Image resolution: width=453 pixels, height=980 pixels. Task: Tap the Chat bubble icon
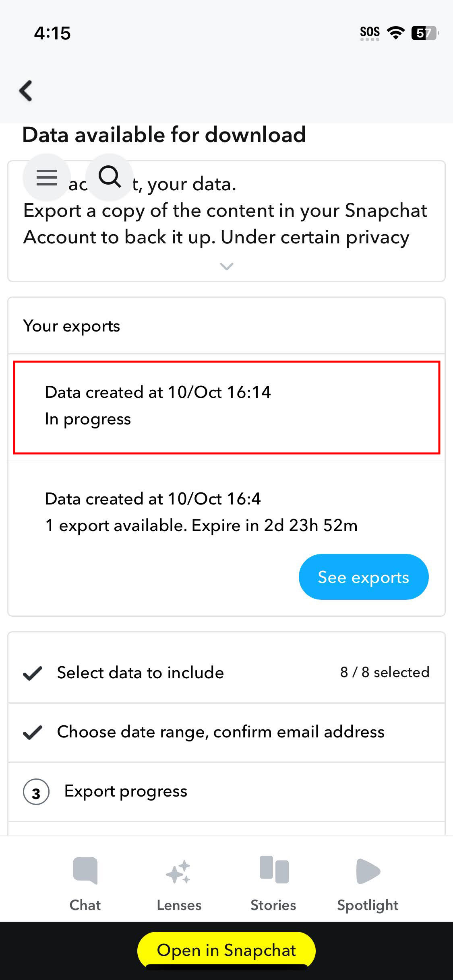coord(85,871)
